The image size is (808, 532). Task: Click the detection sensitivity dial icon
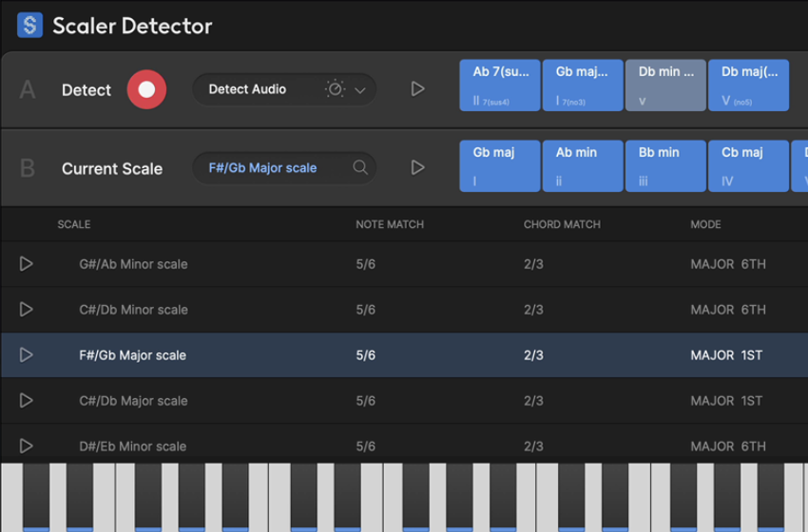[x=335, y=88]
